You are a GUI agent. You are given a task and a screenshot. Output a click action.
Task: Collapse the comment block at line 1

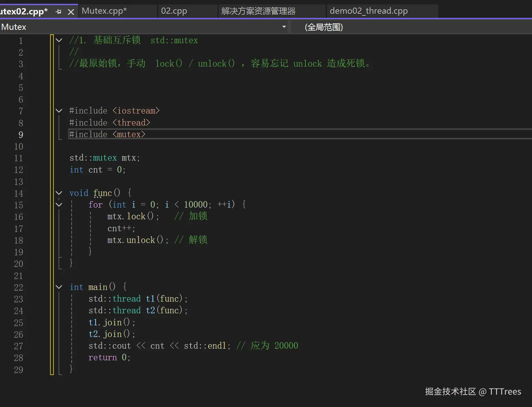coord(59,40)
